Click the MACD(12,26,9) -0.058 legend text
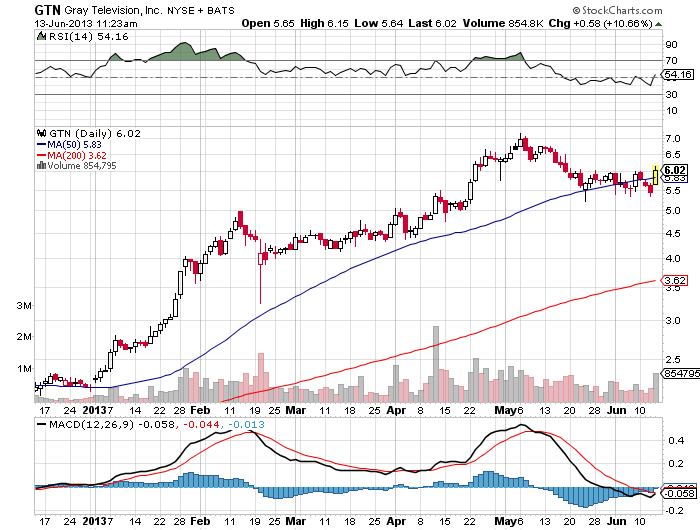The width and height of the screenshot is (700, 530). [x=112, y=424]
